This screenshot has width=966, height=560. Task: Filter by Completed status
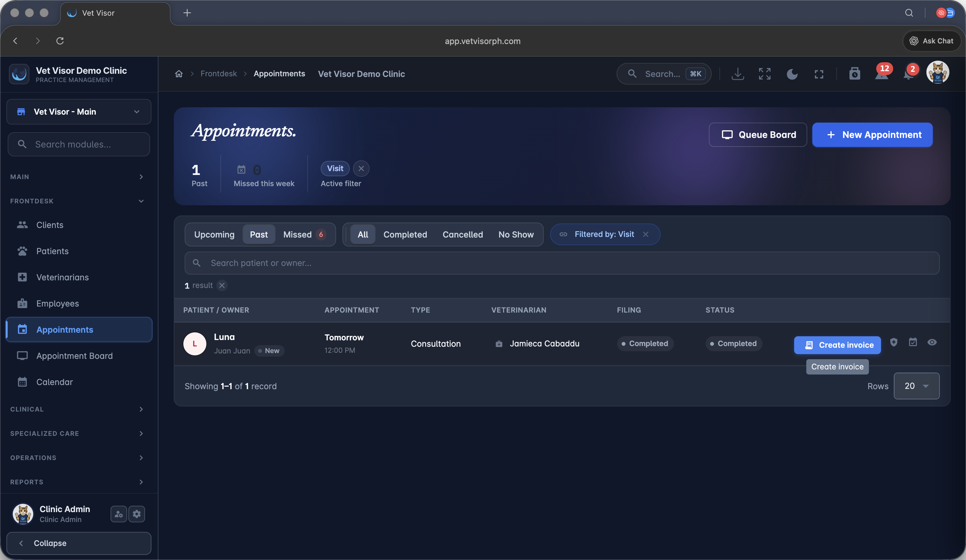(x=405, y=234)
